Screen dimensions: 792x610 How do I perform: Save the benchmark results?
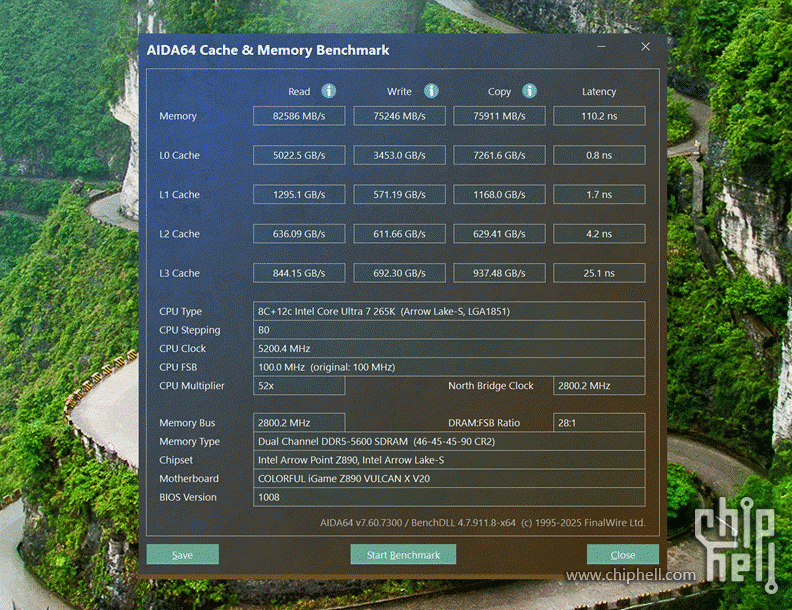point(182,554)
